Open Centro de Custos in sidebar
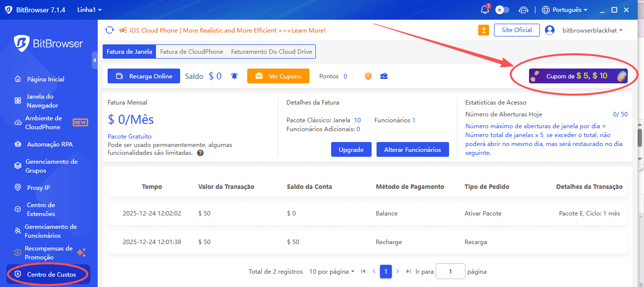Screen dimensions: 644x287 [48, 274]
